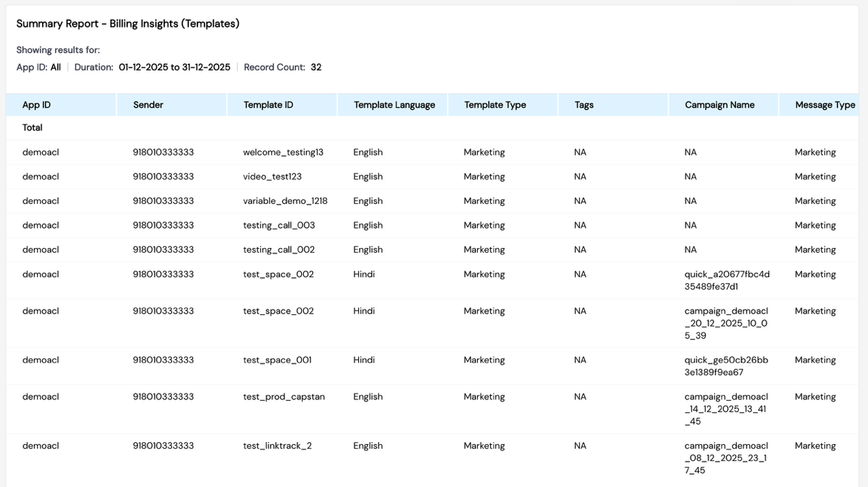
Task: Click the Template ID column header
Action: tap(282, 105)
